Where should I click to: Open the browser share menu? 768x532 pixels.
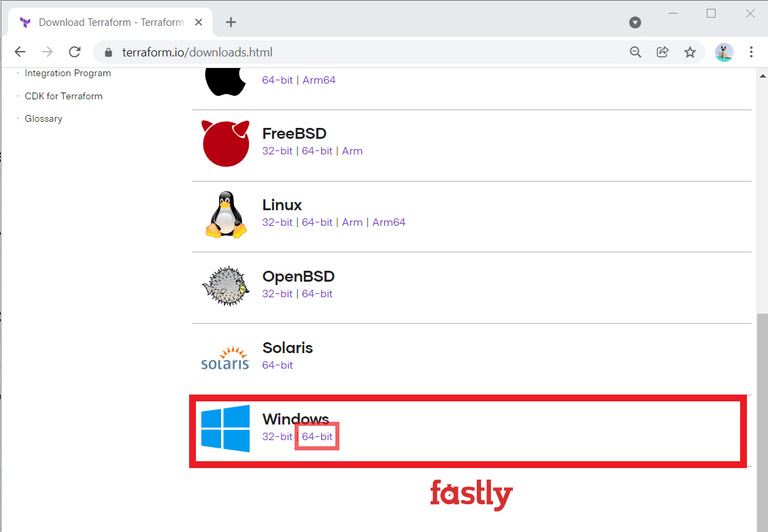[663, 51]
